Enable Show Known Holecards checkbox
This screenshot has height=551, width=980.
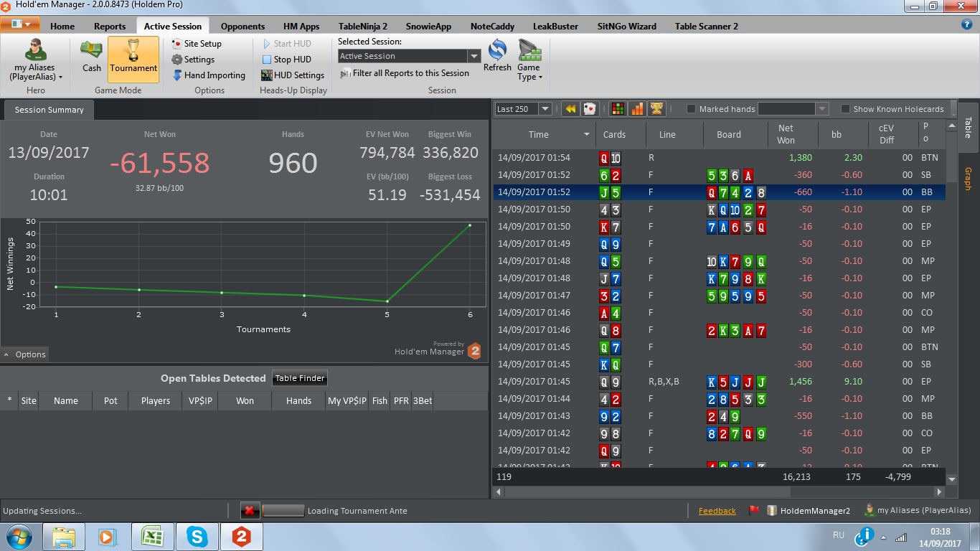pyautogui.click(x=846, y=109)
